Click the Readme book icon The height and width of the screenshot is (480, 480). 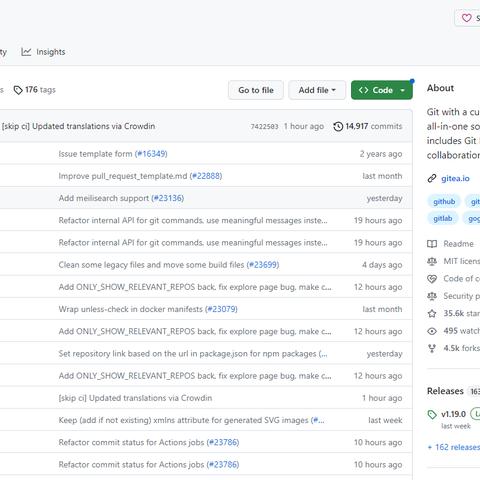click(x=432, y=244)
